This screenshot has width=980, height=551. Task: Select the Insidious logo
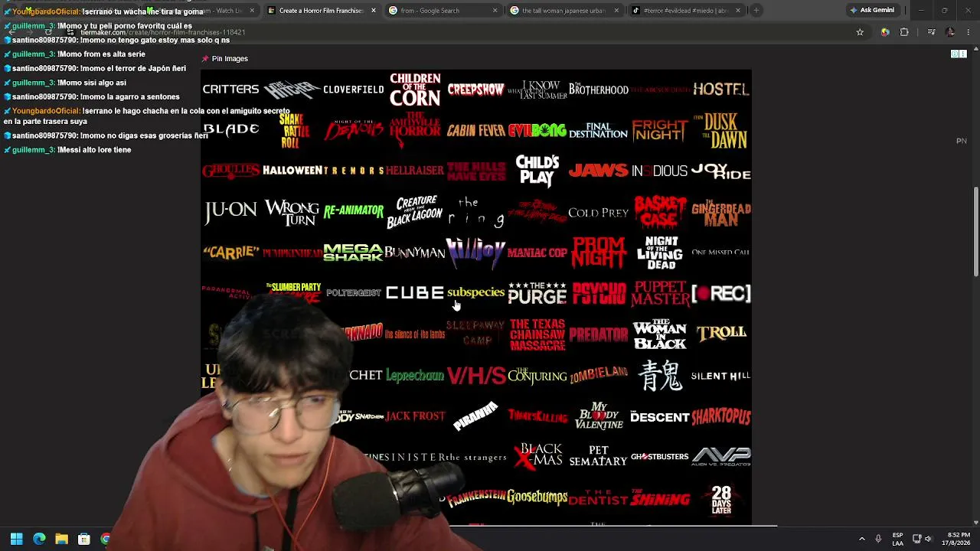click(659, 171)
